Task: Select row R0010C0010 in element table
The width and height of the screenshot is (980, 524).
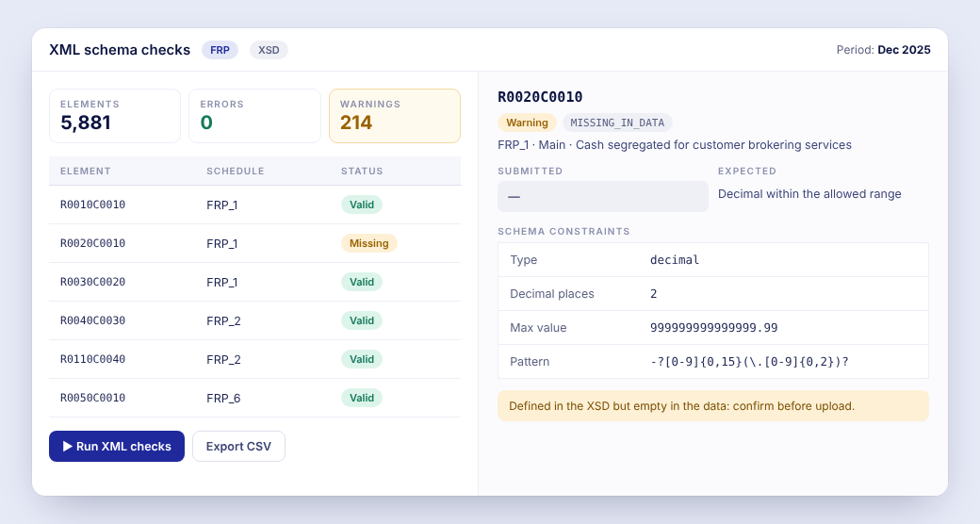Action: pos(255,205)
